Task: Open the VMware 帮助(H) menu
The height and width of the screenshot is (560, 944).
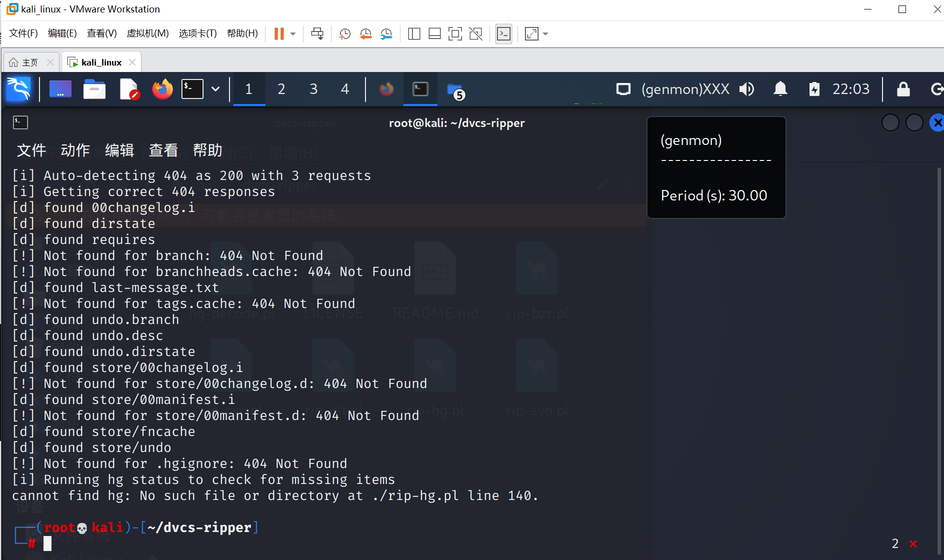Action: 242,33
